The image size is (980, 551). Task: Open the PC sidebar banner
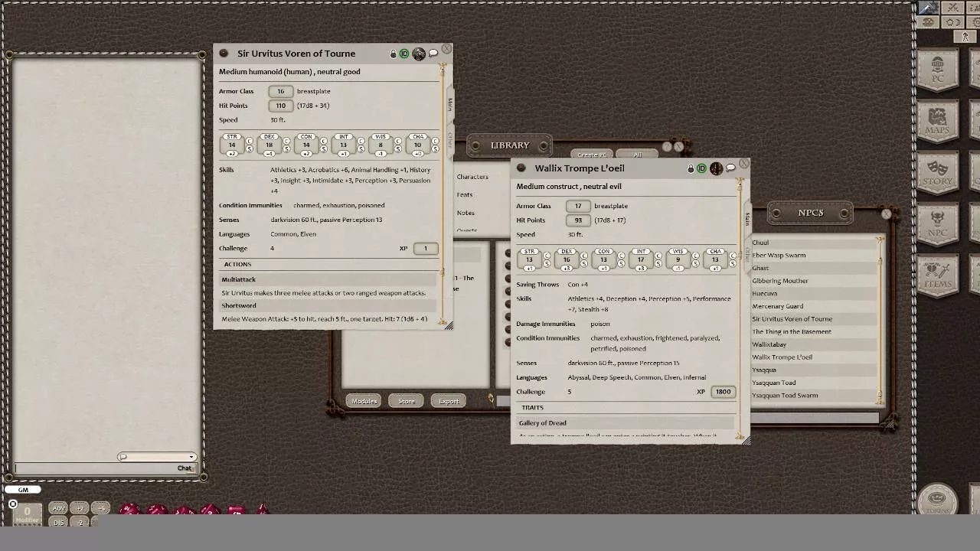[x=938, y=70]
